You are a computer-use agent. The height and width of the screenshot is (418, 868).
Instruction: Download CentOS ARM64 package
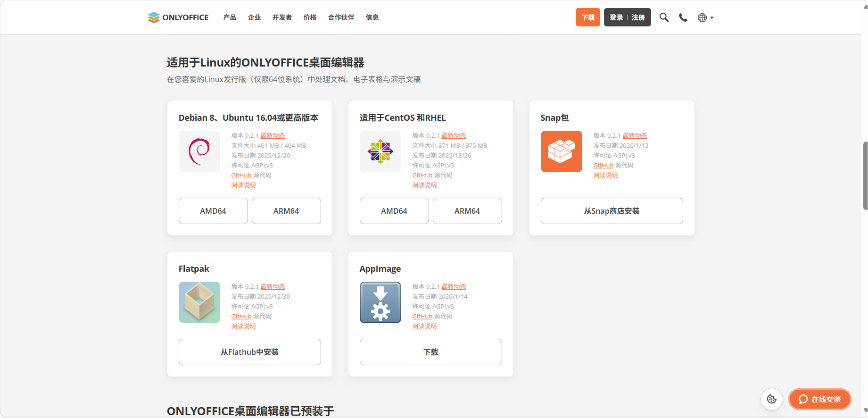(467, 211)
